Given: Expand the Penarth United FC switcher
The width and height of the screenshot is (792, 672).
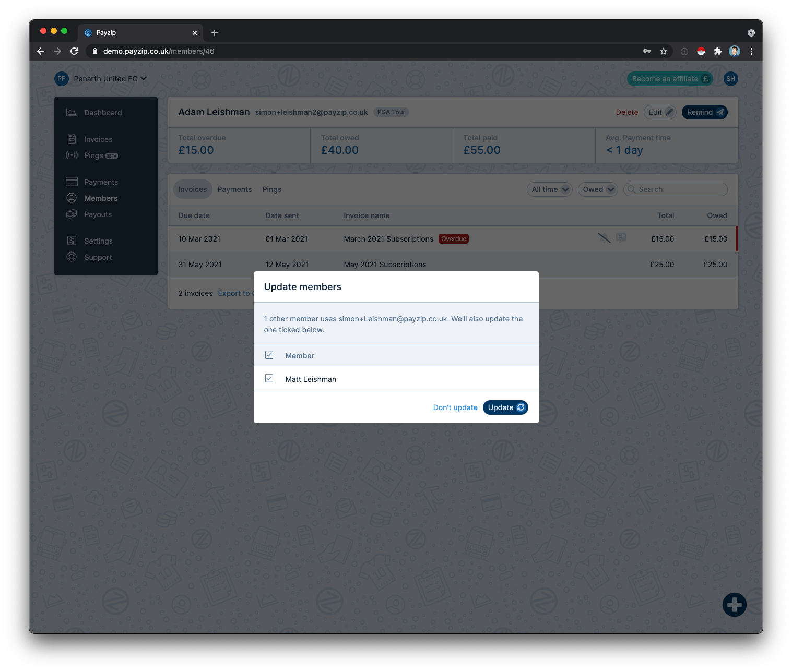Looking at the screenshot, I should (110, 79).
